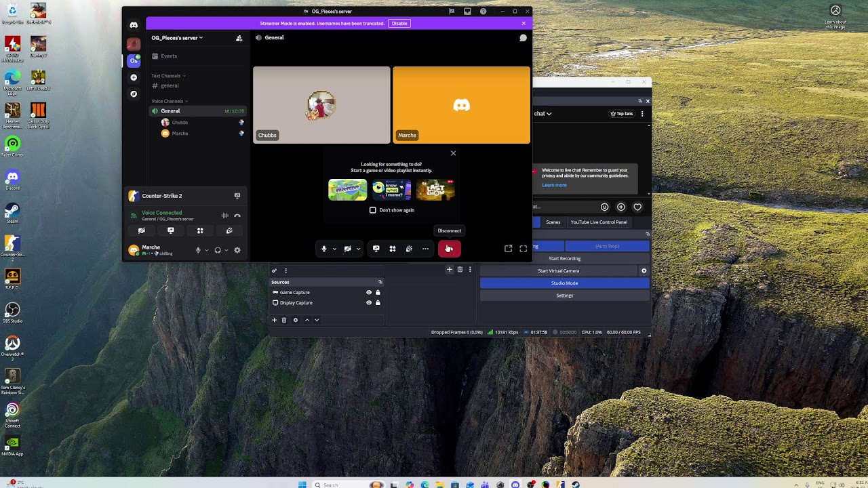Collapse the Text Channels category

tap(168, 76)
